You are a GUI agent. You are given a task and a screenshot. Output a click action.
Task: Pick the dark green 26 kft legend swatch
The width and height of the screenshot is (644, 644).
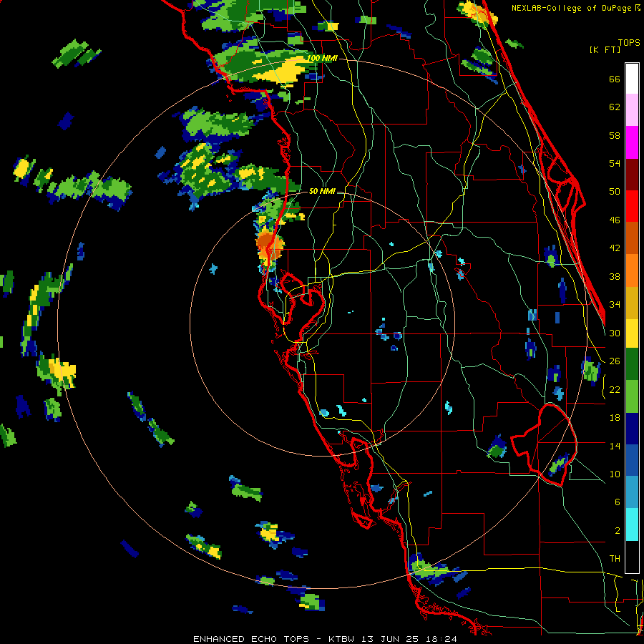click(x=632, y=364)
